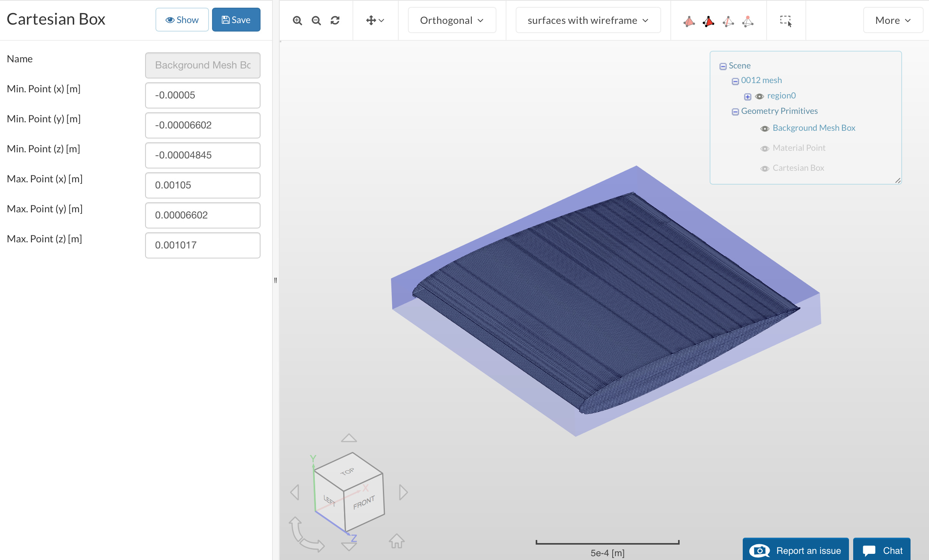Click the Max. Point (x) input field
The image size is (929, 560).
(202, 185)
